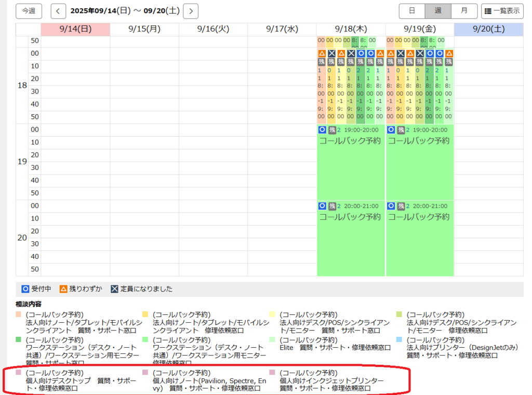
Task: Click the color swatch for 法人向けプリンター (DesignJetのみ)
Action: (399, 339)
